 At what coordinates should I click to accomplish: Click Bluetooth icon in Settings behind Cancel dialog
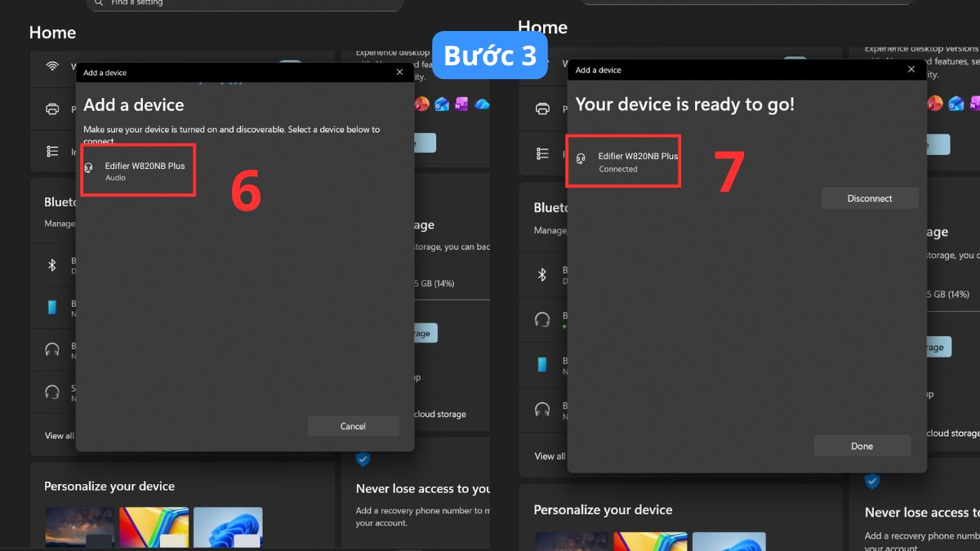[x=51, y=265]
